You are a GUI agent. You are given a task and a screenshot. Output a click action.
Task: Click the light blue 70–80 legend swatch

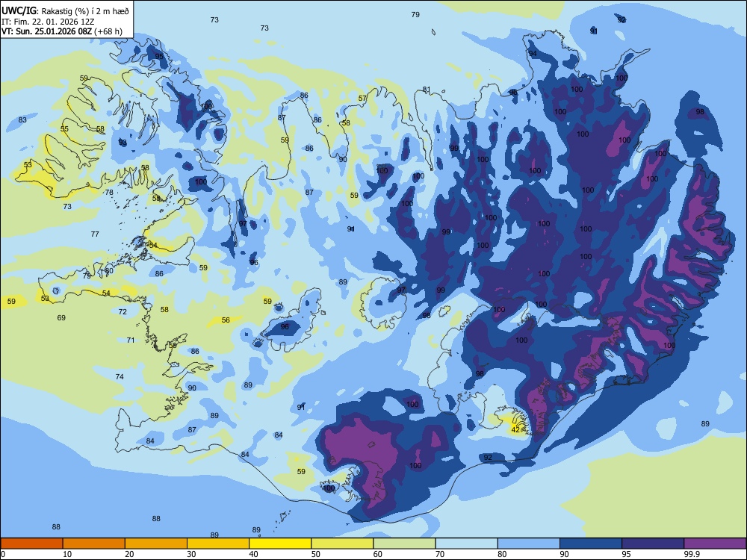(x=466, y=544)
